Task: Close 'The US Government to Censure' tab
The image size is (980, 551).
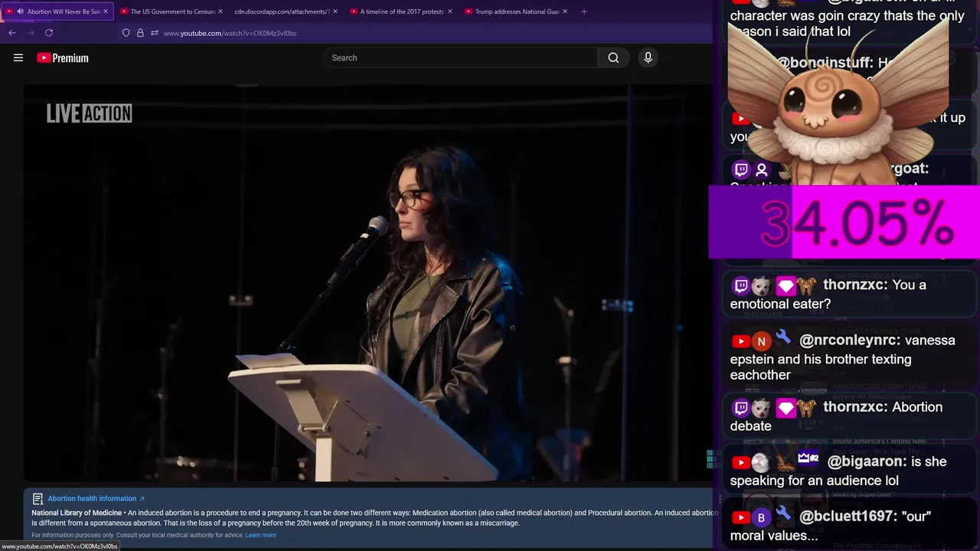Action: pos(220,11)
